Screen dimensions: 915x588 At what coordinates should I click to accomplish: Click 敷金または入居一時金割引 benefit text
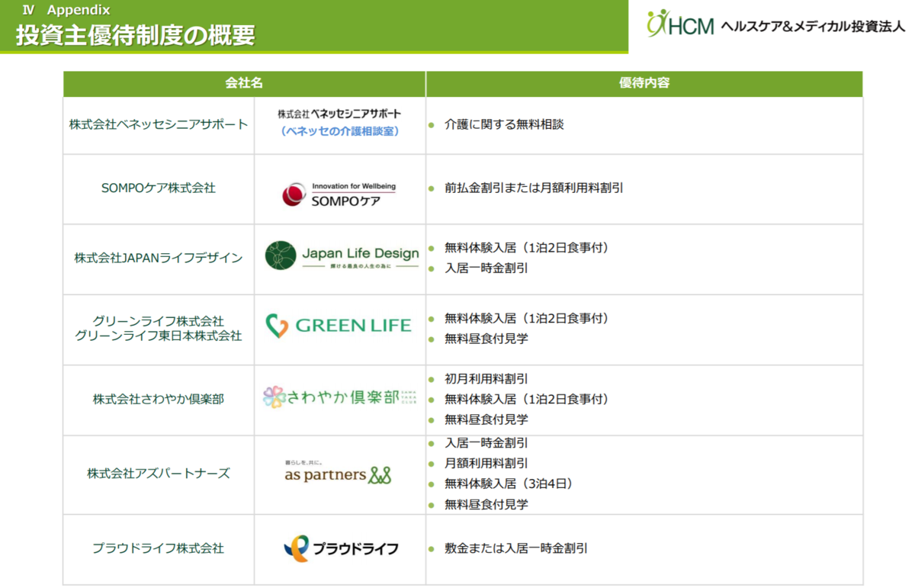tap(516, 548)
